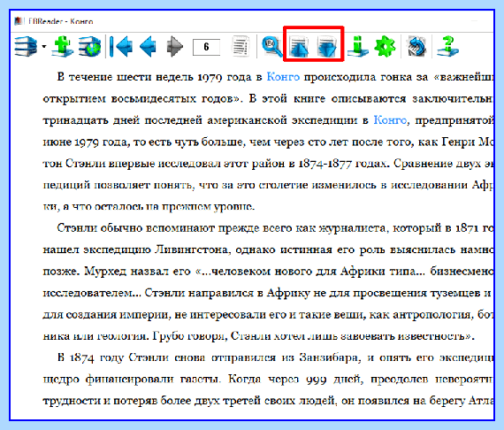Open help question mark icon
The width and height of the screenshot is (504, 430).
point(448,46)
